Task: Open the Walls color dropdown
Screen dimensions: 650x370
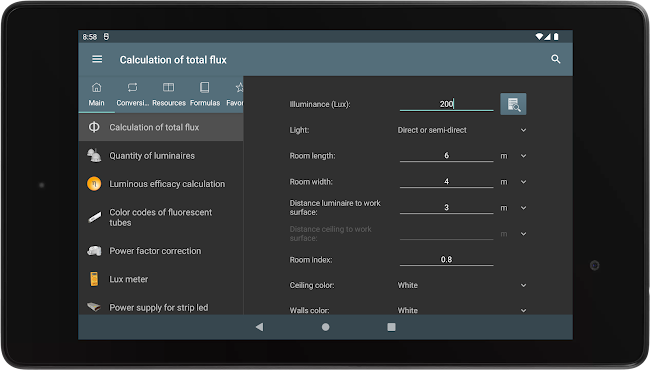Action: coord(461,310)
